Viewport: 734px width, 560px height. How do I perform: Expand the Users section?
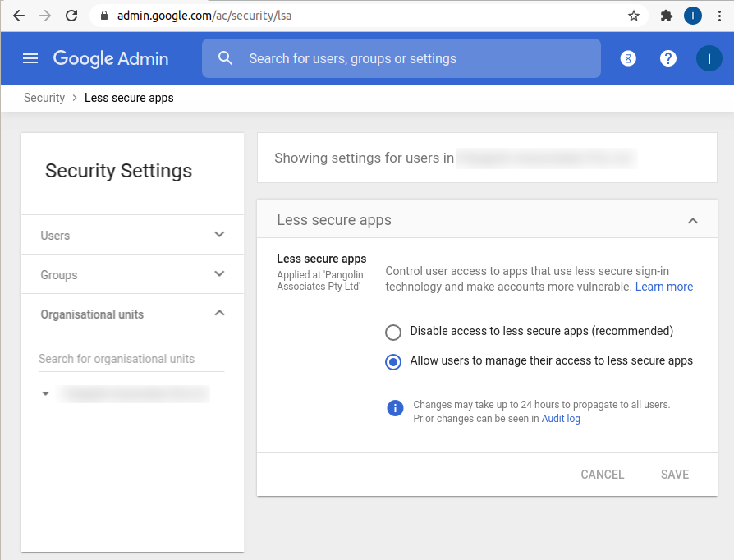pyautogui.click(x=219, y=235)
